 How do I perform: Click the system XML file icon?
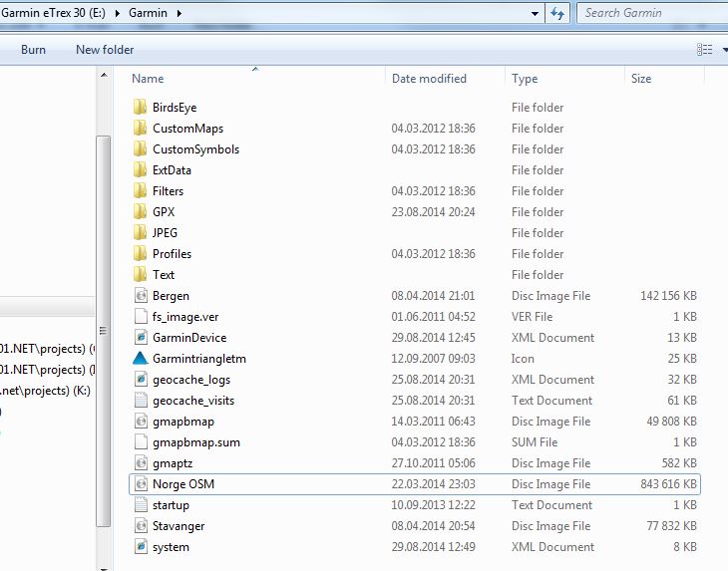[141, 546]
